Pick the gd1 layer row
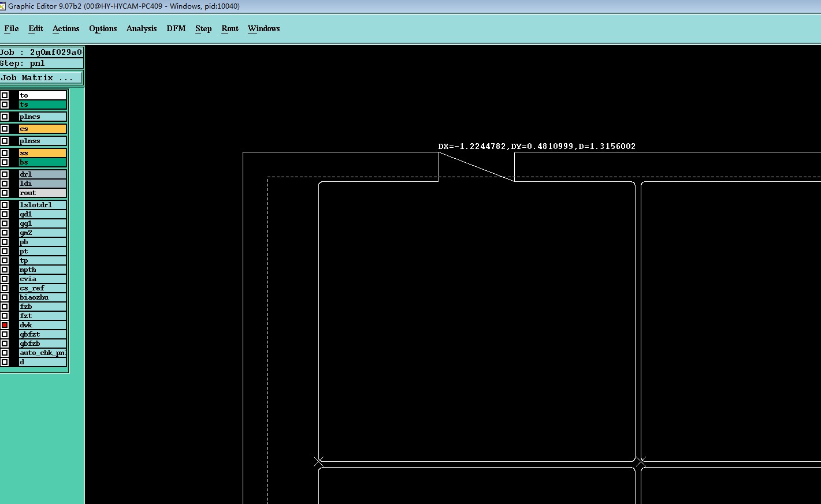This screenshot has width=821, height=504. tap(43, 214)
